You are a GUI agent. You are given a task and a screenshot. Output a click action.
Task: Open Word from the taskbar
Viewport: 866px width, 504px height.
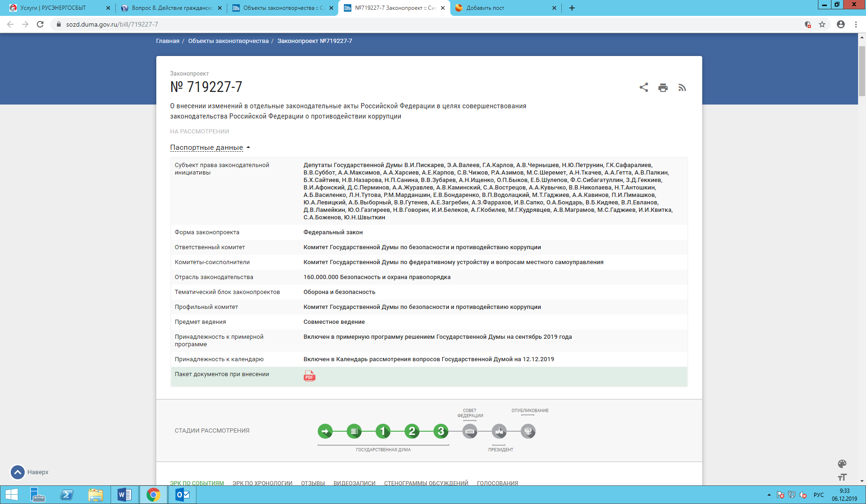[125, 495]
